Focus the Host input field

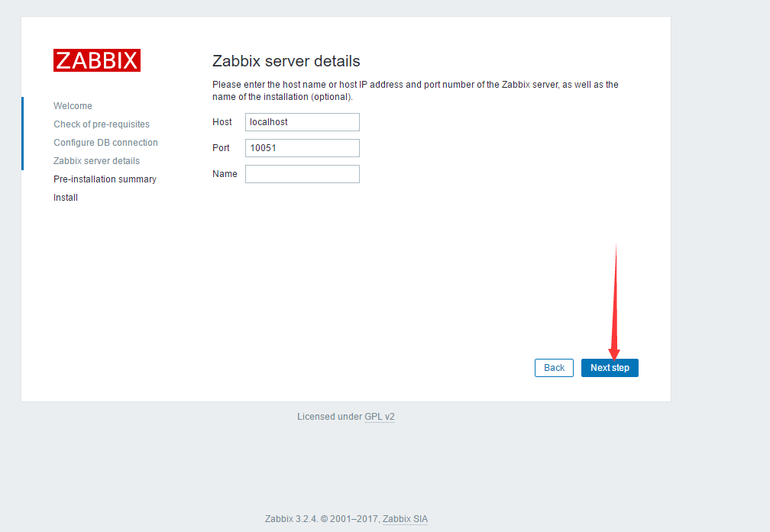pyautogui.click(x=302, y=122)
